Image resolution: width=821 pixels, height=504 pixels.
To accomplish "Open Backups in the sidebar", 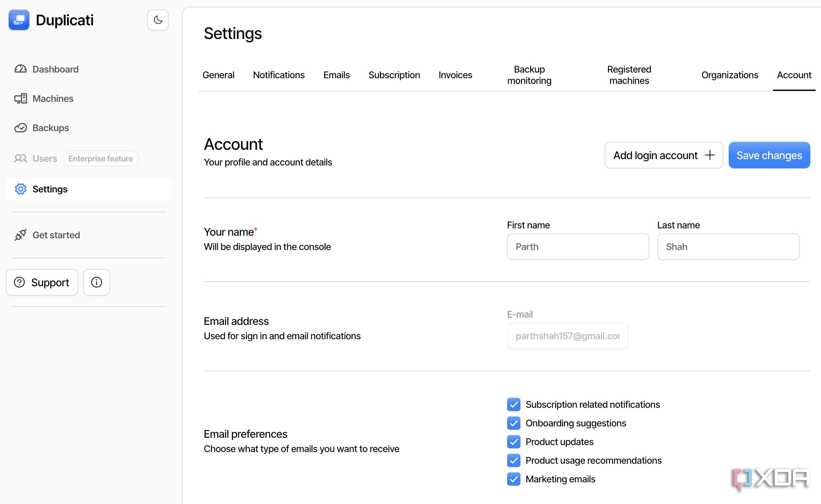I will click(51, 128).
